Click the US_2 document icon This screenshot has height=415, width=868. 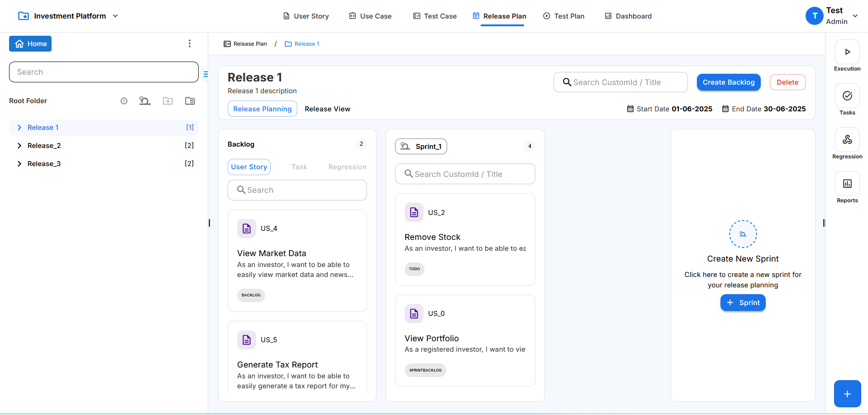[414, 212]
